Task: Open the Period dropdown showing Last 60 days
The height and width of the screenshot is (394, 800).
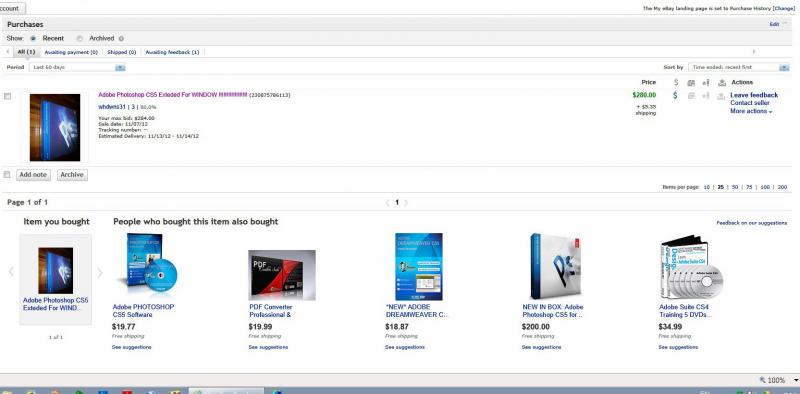Action: coord(78,67)
